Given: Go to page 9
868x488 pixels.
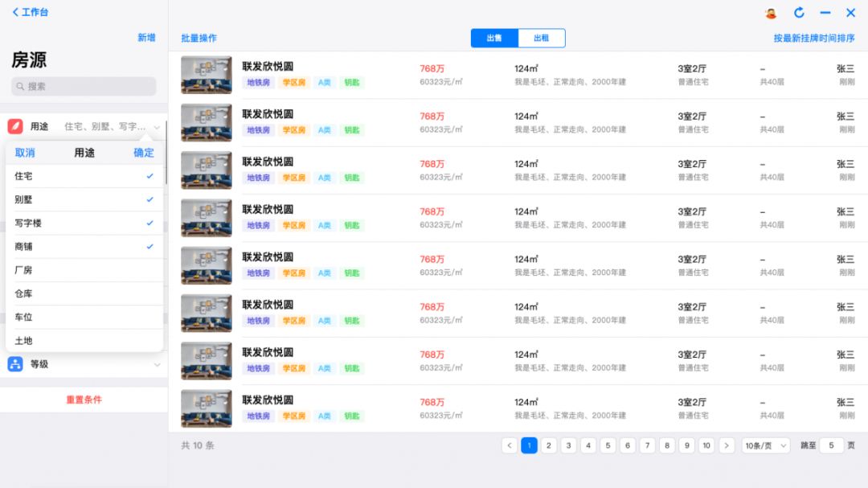Looking at the screenshot, I should (687, 445).
